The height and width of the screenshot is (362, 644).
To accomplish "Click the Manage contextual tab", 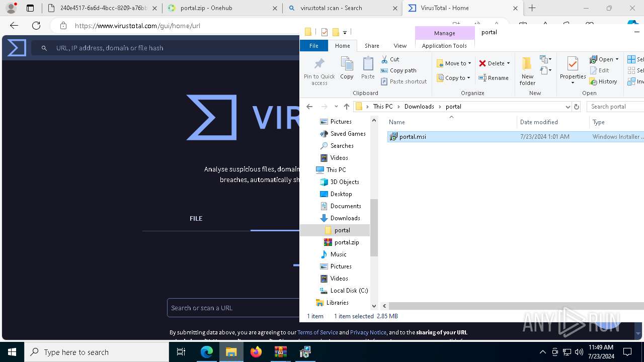I will point(444,33).
